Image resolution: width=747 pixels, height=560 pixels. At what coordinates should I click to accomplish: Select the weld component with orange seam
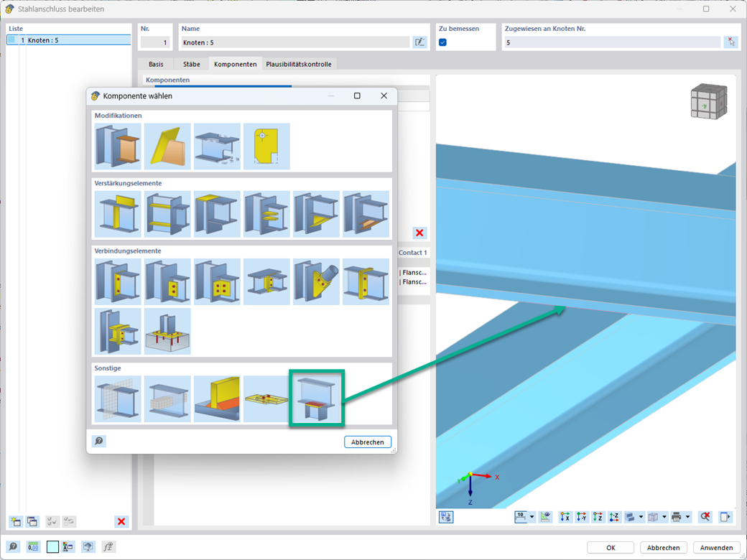click(217, 398)
